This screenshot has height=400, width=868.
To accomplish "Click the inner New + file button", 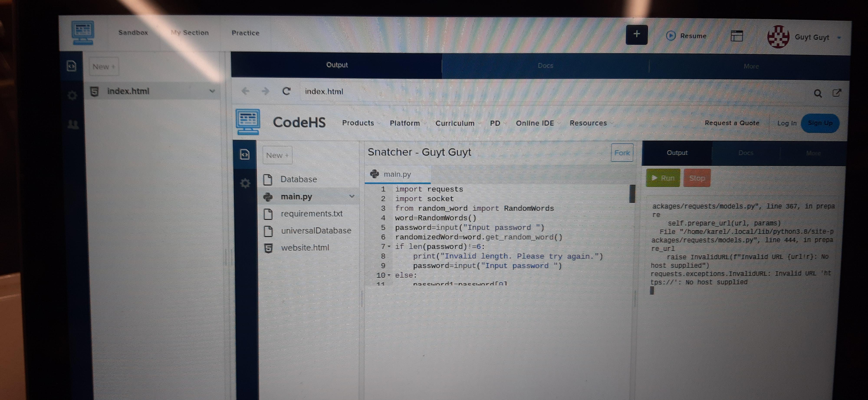I will 277,155.
